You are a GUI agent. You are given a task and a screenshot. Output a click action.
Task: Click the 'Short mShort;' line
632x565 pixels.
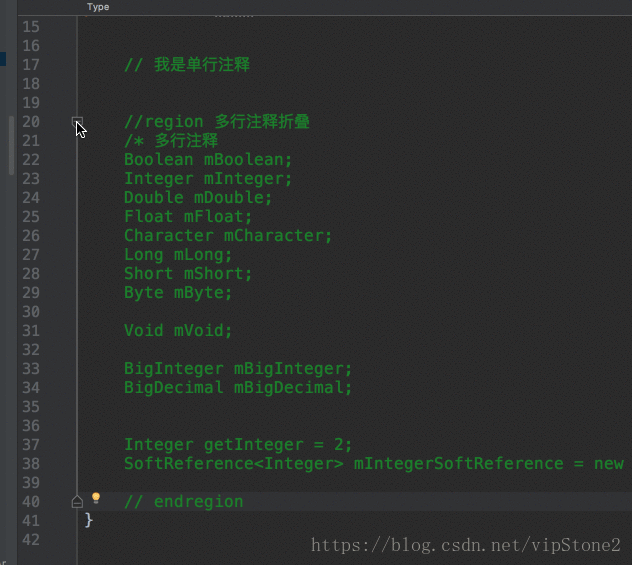click(x=188, y=274)
